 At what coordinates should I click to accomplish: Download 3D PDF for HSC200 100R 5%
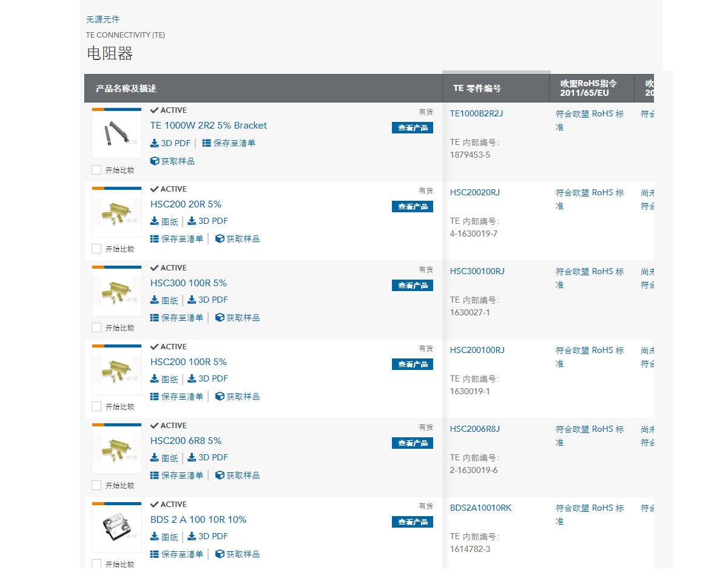click(x=207, y=379)
